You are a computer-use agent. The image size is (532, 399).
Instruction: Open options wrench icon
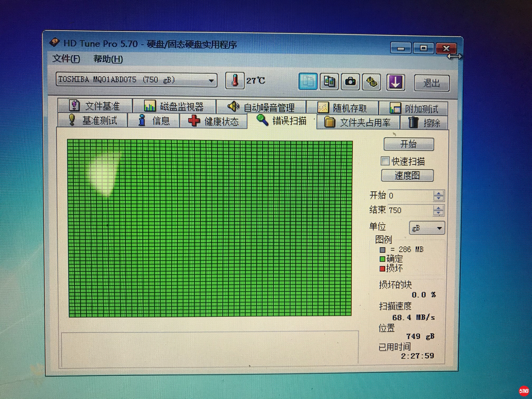(372, 82)
